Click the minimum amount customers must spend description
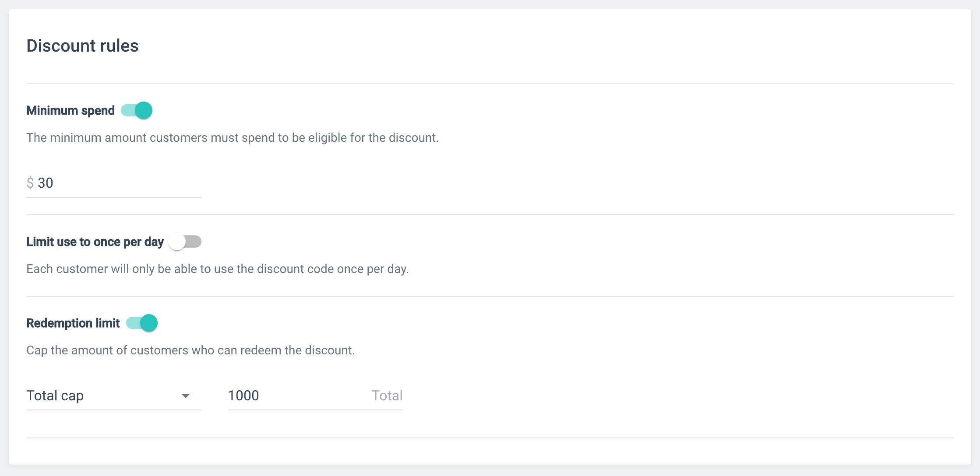The width and height of the screenshot is (980, 476). (x=232, y=137)
